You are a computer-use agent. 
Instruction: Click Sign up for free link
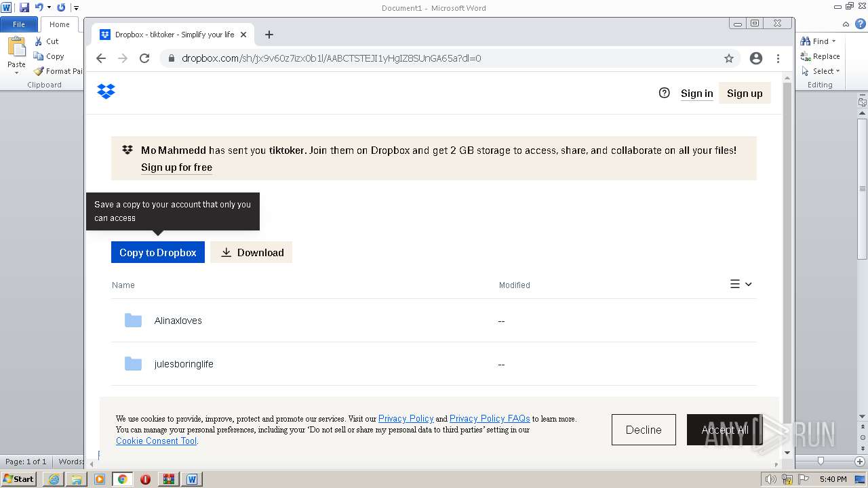coord(176,167)
